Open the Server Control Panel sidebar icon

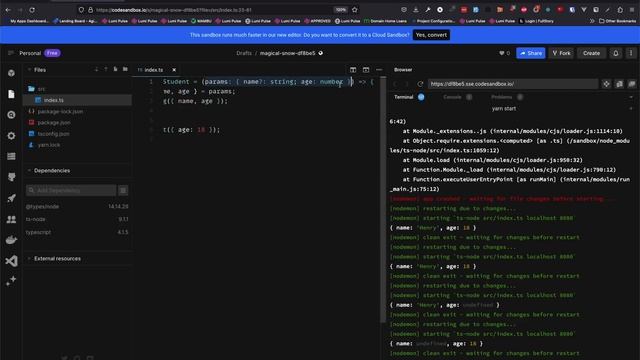pos(11,156)
